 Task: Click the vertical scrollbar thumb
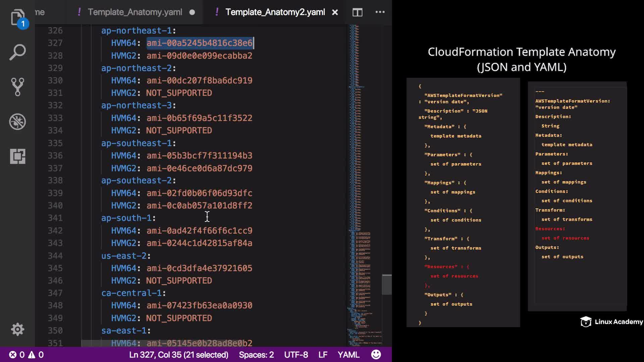tap(387, 284)
